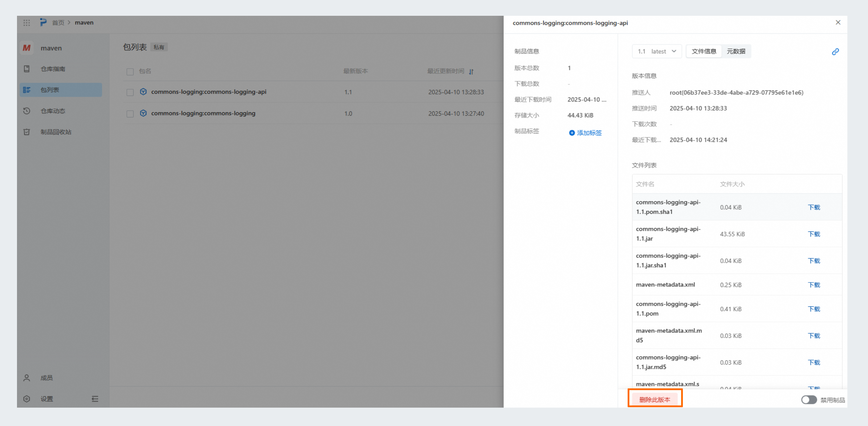Download commons-logging-api-1.1.pom file

(814, 309)
